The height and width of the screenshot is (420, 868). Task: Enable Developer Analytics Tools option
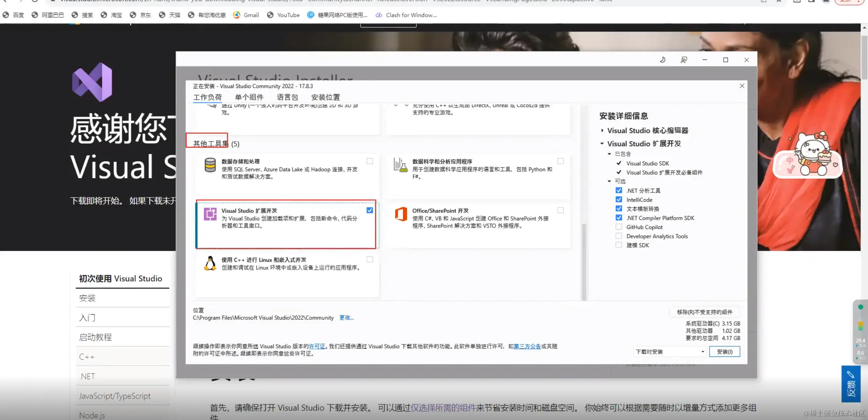619,236
